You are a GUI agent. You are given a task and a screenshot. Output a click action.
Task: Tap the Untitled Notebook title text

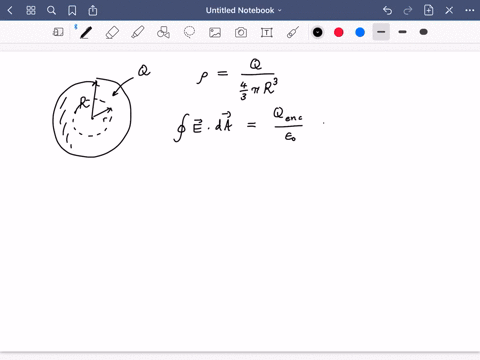(x=240, y=11)
